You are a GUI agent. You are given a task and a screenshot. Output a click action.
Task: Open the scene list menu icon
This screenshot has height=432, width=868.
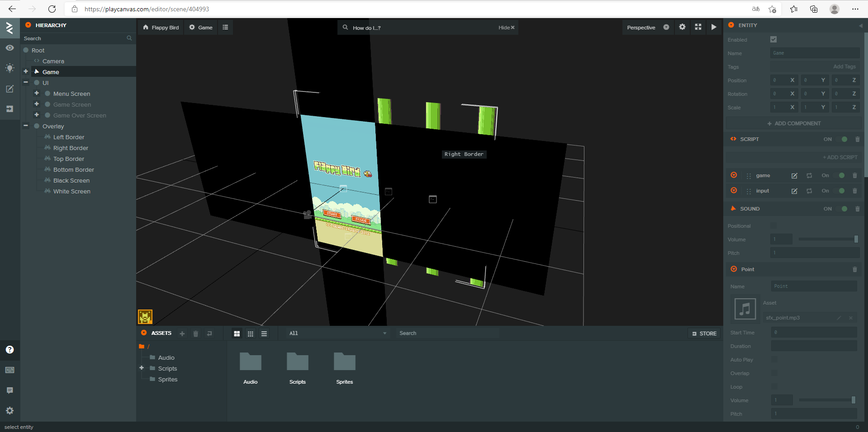click(225, 27)
